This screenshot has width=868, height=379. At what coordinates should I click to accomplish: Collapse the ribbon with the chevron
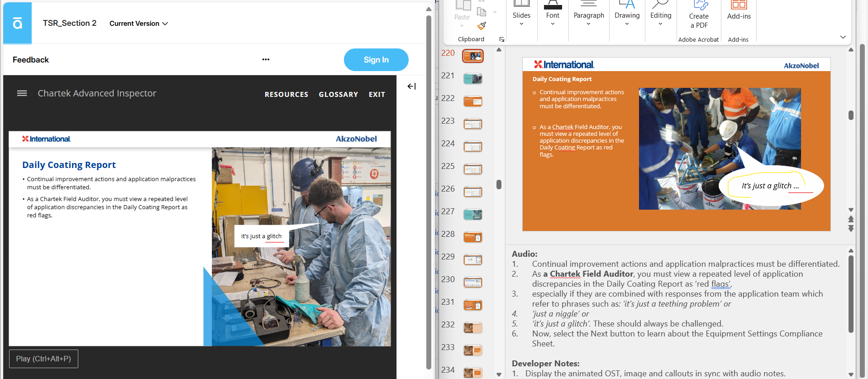[843, 37]
